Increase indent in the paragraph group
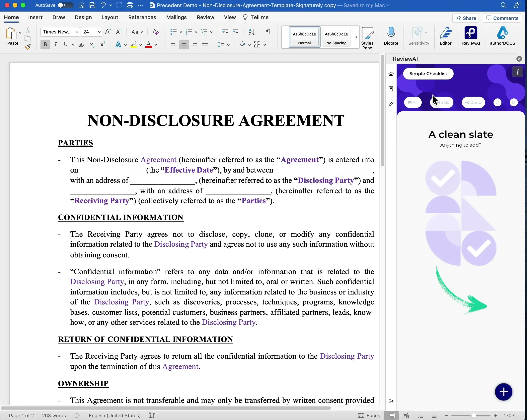Screen dimensions: 527x420 (235, 32)
